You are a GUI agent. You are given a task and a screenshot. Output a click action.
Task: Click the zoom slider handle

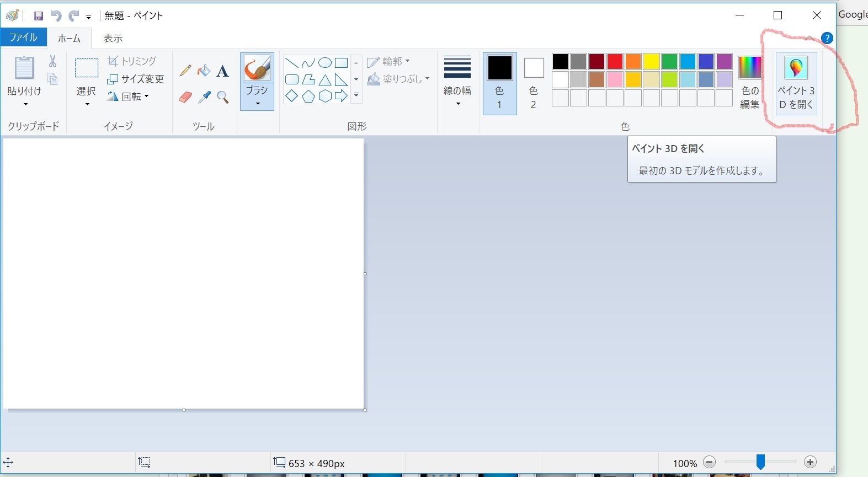(x=760, y=462)
